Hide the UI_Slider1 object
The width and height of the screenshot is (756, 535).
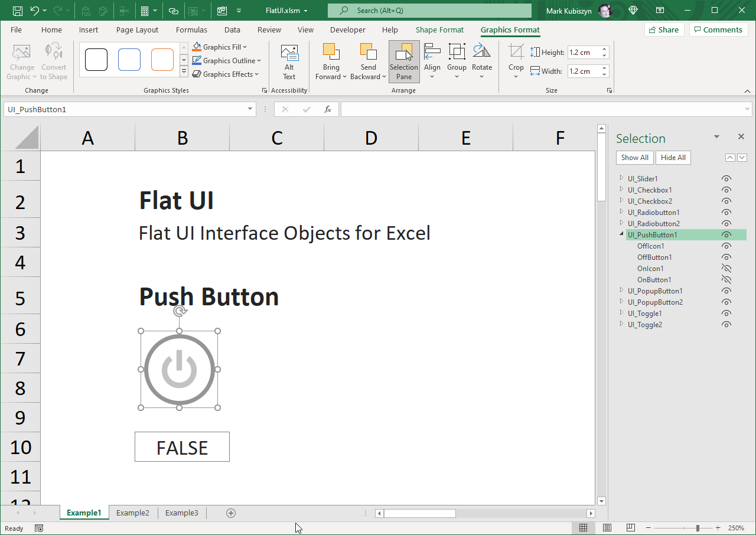726,179
